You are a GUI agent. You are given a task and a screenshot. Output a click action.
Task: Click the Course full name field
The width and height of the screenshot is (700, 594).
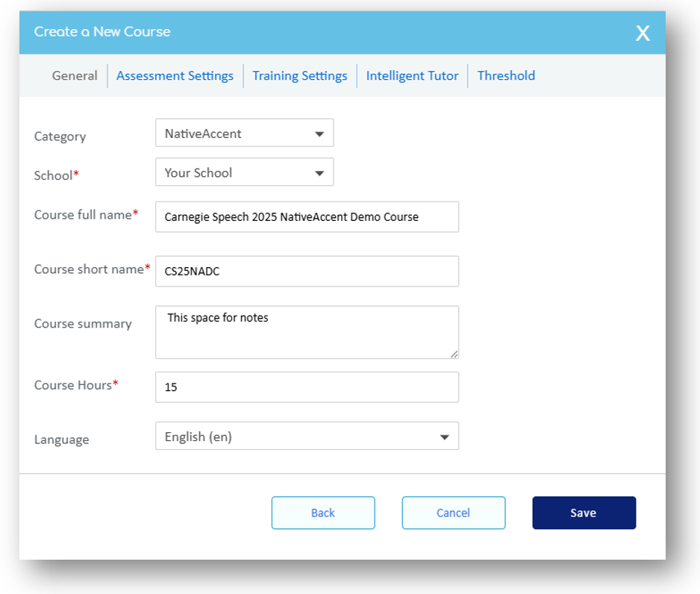(307, 217)
